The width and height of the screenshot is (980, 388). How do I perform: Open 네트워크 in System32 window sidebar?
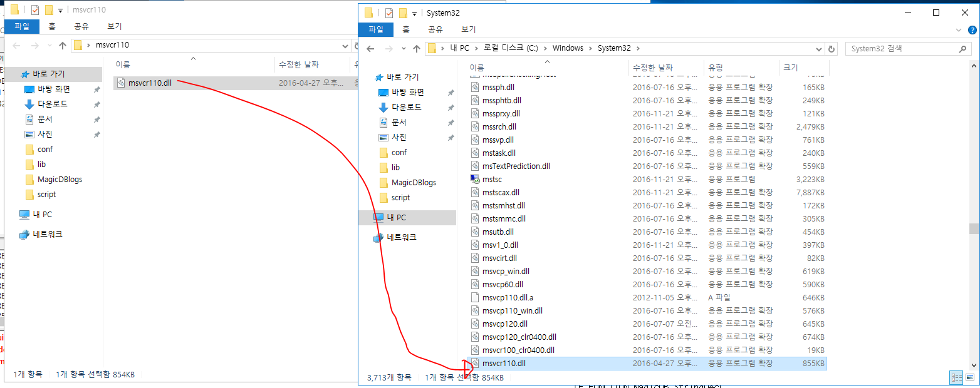tap(402, 237)
